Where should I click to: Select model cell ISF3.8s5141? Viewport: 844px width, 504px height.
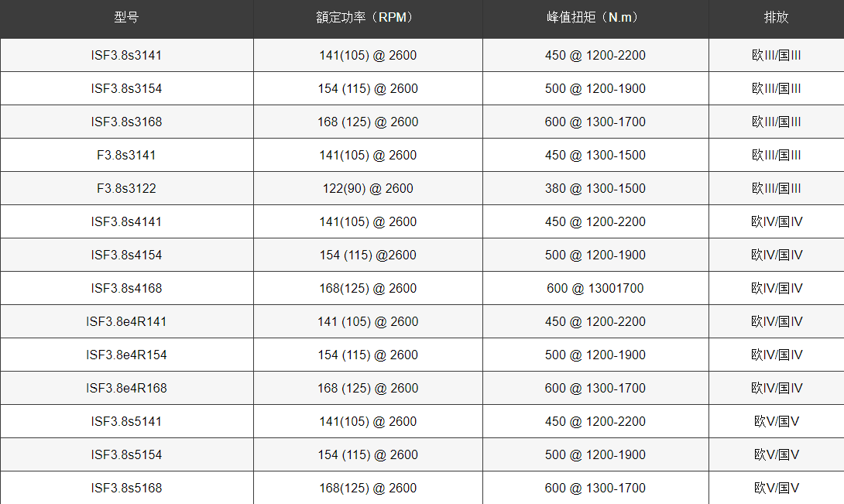pyautogui.click(x=126, y=422)
